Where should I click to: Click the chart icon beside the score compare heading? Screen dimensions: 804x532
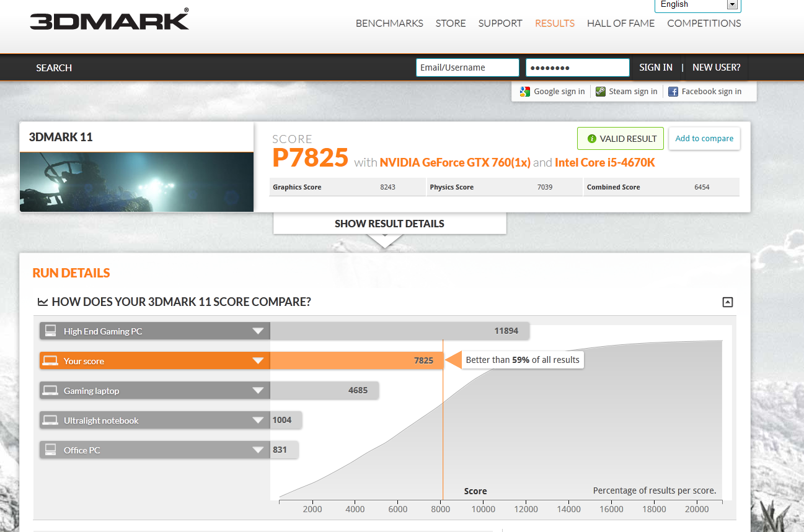[x=43, y=302]
